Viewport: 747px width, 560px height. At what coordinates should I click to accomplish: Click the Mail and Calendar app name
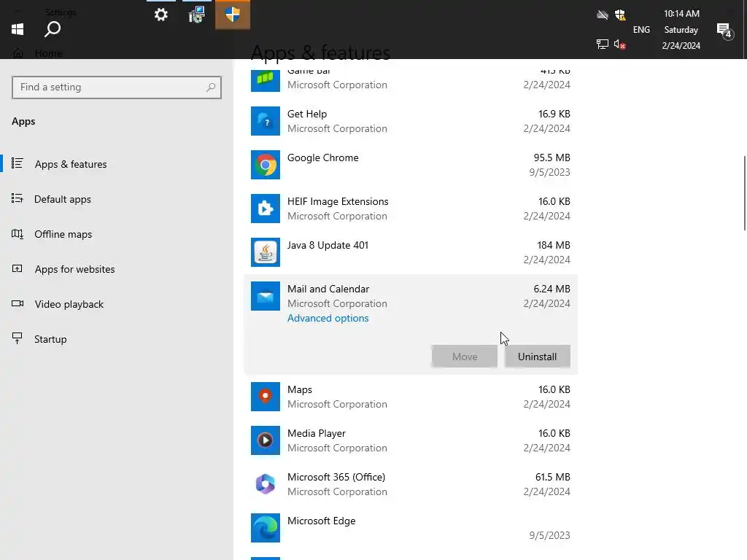[328, 289]
